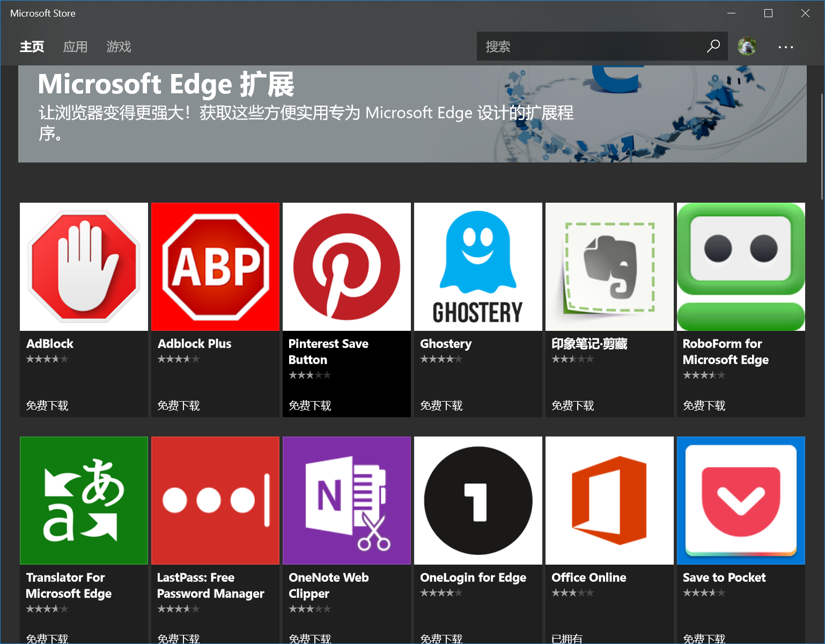Click the AdBlock star rating
Screen dimensions: 825x644
pyautogui.click(x=47, y=359)
